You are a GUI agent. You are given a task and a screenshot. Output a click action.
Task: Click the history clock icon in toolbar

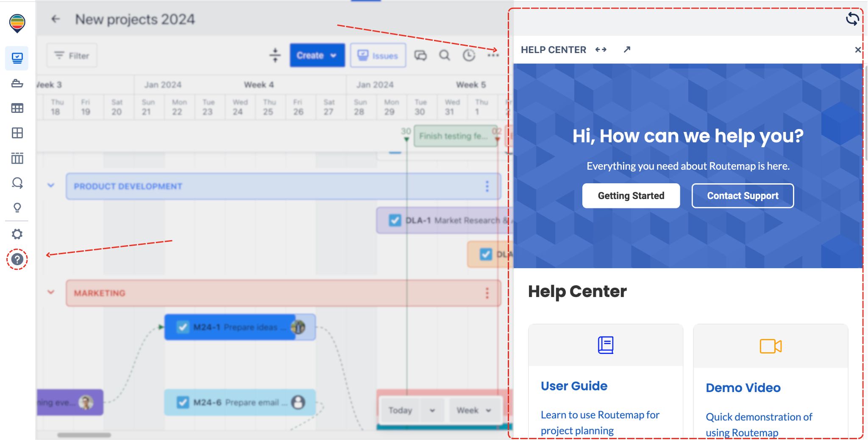tap(469, 56)
